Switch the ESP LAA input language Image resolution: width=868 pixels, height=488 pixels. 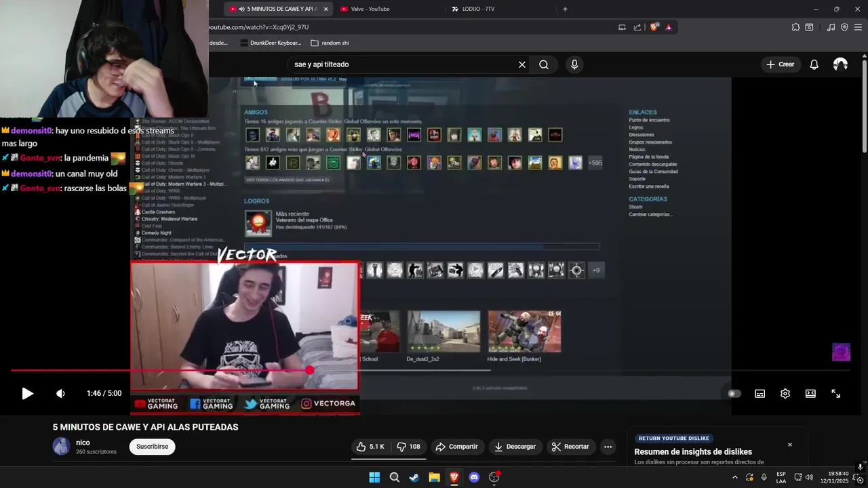[781, 477]
